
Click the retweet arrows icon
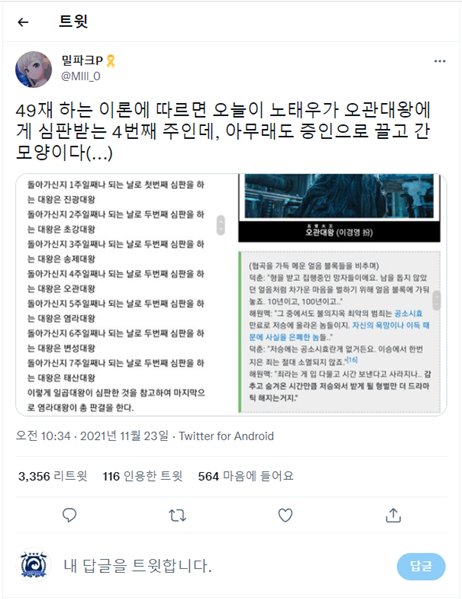(177, 515)
